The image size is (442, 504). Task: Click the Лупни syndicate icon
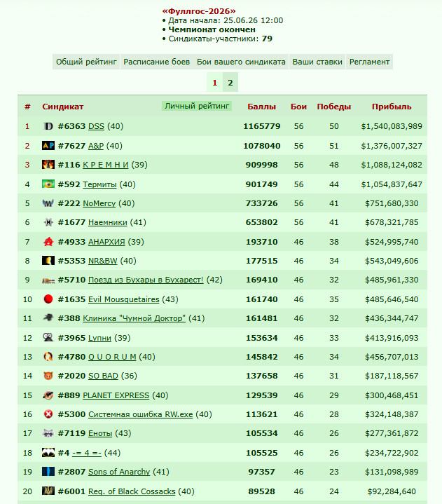(x=48, y=337)
